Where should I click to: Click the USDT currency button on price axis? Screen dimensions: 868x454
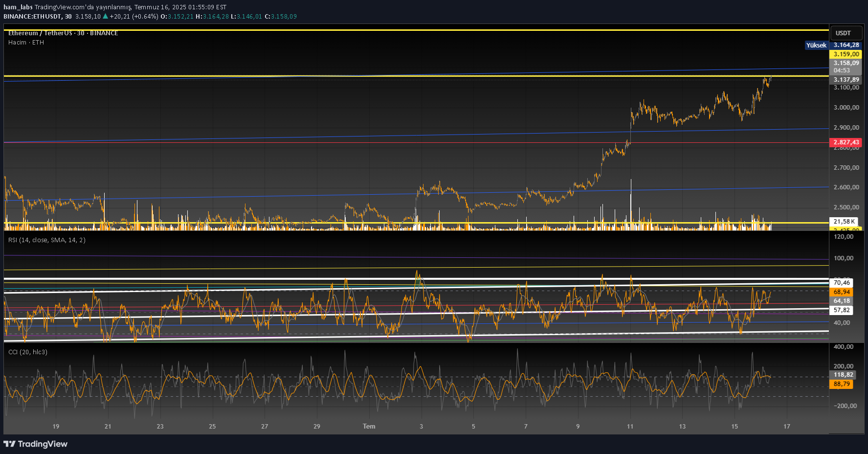point(846,33)
